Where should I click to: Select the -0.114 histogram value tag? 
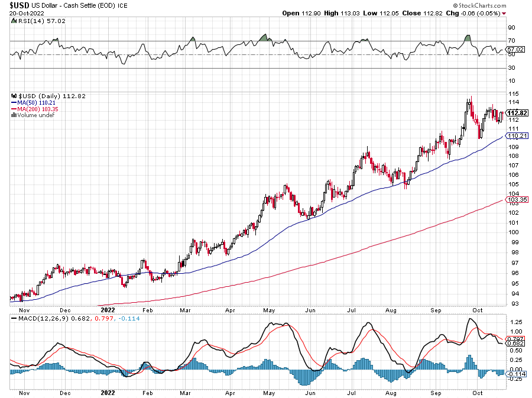point(516,374)
